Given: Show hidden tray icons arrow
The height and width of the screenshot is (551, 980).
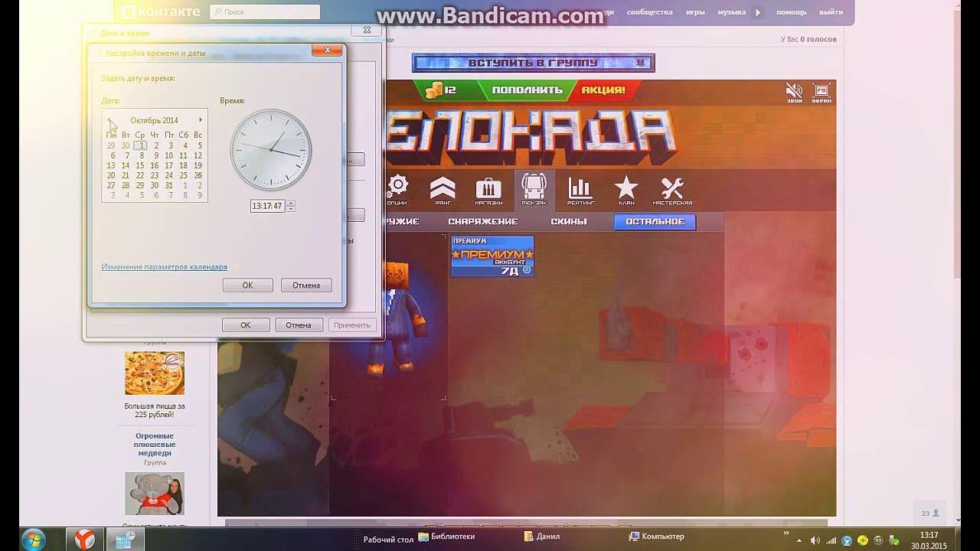Looking at the screenshot, I should point(799,540).
